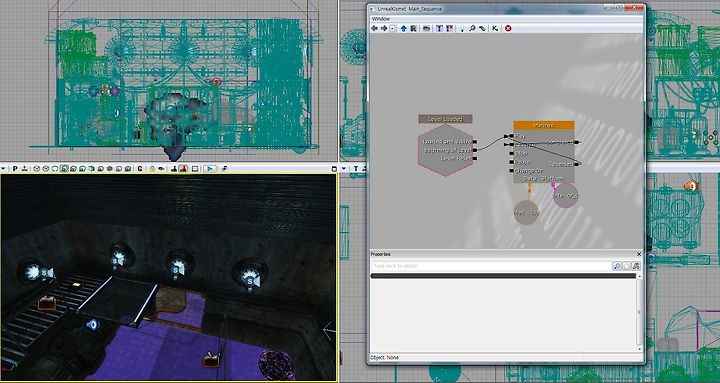Toggle G game view in viewport toolbar
Viewport: 720px width, 383px height.
click(x=140, y=169)
